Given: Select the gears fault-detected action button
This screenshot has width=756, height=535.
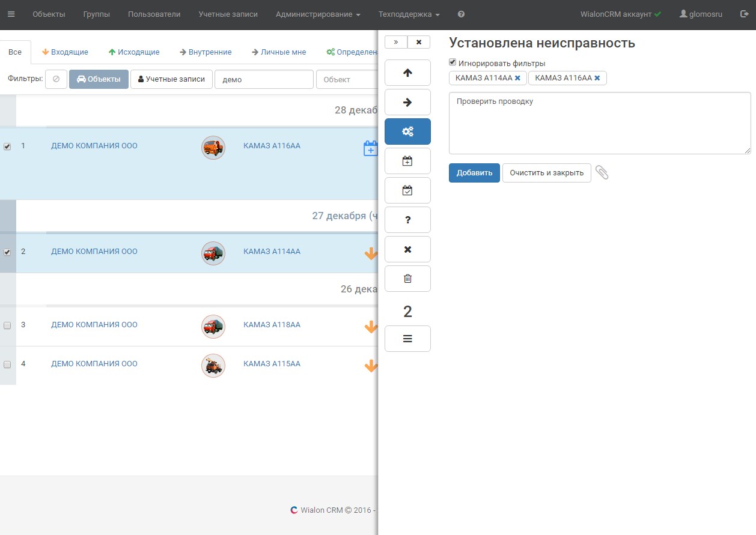Looking at the screenshot, I should [x=407, y=131].
